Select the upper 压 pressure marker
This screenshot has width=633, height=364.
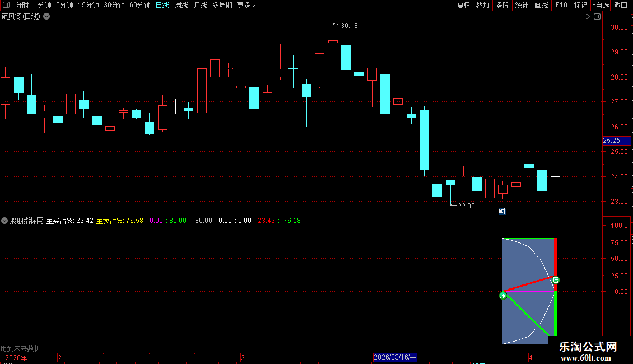[x=556, y=280]
